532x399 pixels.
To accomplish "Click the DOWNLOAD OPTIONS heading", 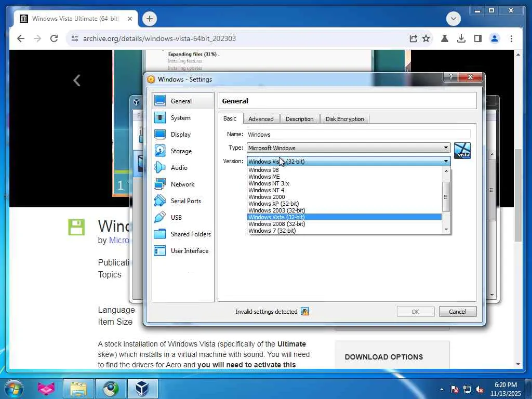I will pyautogui.click(x=384, y=357).
